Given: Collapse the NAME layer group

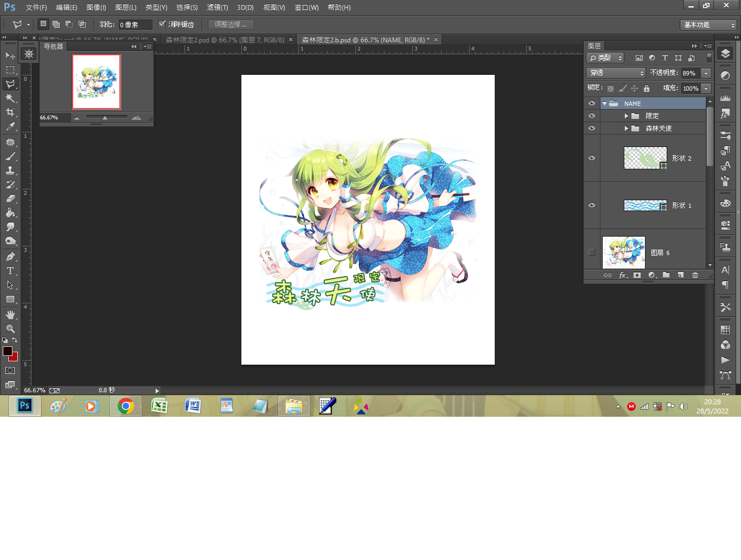Looking at the screenshot, I should pos(604,104).
